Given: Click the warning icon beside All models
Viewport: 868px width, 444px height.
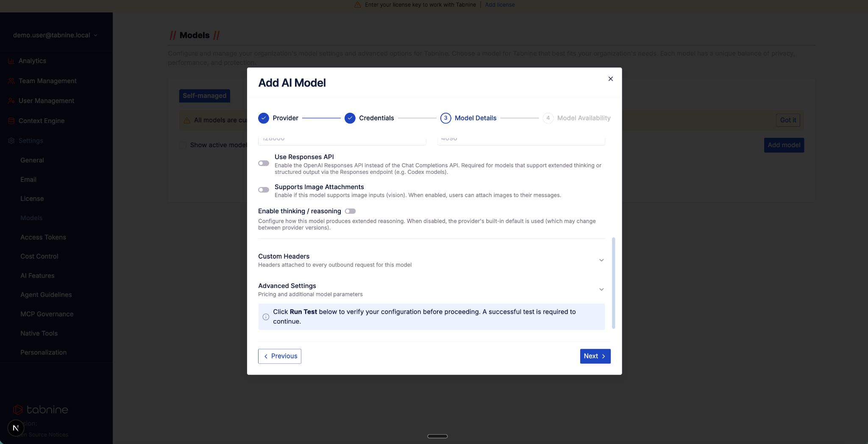Looking at the screenshot, I should tap(186, 120).
